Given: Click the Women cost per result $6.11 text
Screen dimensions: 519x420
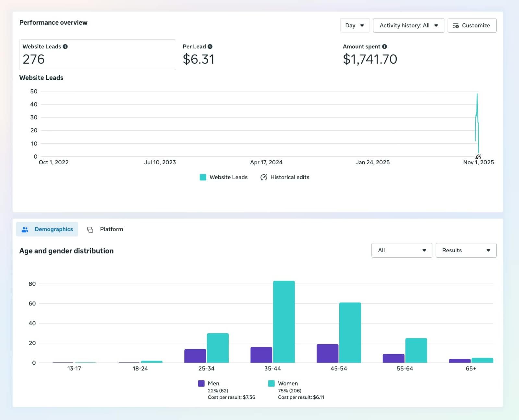Looking at the screenshot, I should pyautogui.click(x=301, y=397).
